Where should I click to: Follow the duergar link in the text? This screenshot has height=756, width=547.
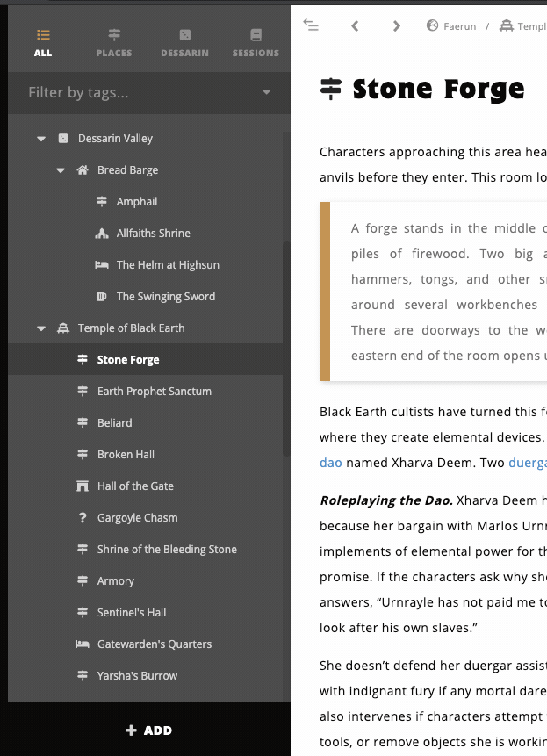point(528,463)
